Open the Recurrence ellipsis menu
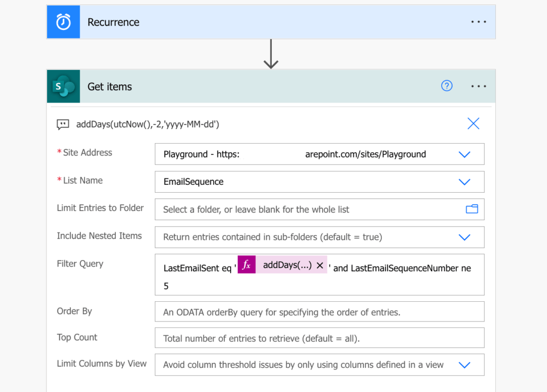 478,21
